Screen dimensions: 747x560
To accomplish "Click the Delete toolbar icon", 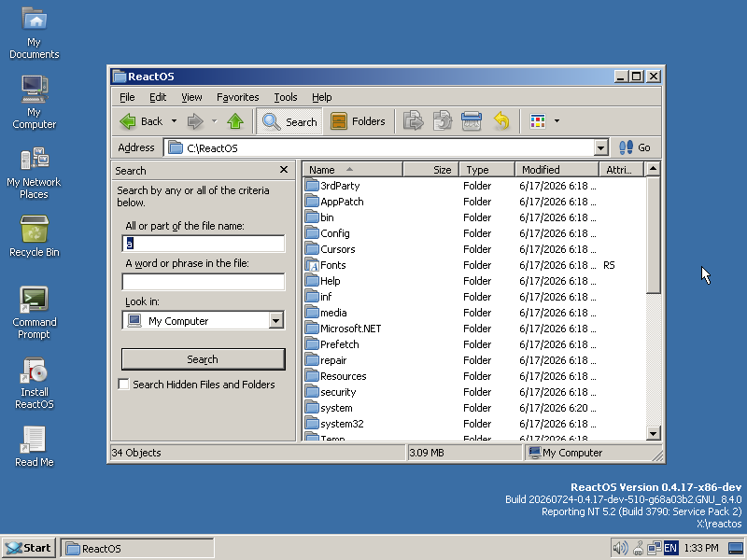I will click(472, 121).
